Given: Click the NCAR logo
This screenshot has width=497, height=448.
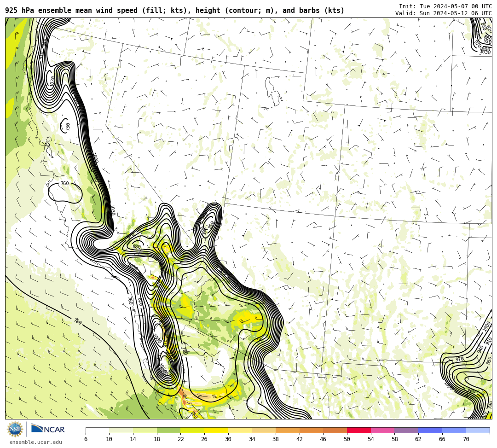Looking at the screenshot, I should pos(48,429).
